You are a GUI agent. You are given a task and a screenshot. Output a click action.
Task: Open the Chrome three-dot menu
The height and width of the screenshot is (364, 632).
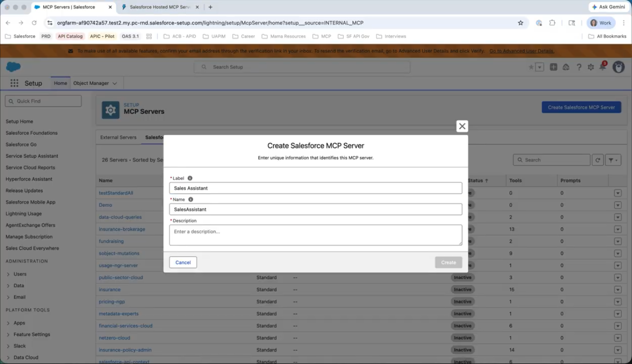pyautogui.click(x=624, y=23)
